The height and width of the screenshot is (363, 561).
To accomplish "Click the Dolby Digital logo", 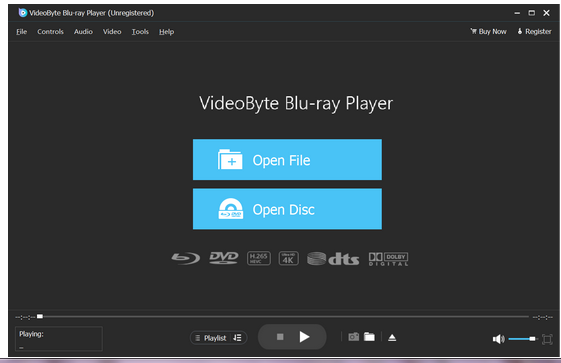I will [389, 259].
